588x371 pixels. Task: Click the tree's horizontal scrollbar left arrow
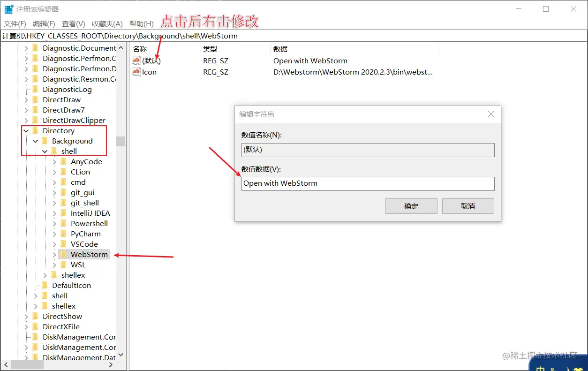(6, 364)
